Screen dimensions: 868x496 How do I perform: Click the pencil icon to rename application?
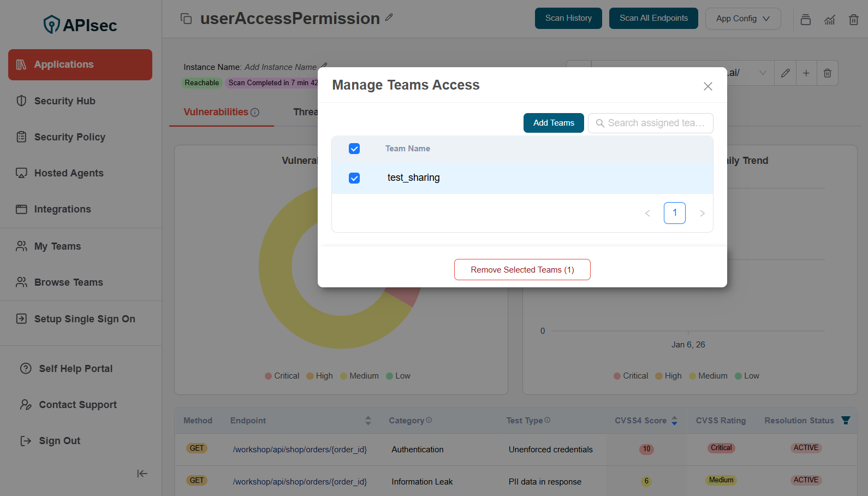pyautogui.click(x=389, y=17)
